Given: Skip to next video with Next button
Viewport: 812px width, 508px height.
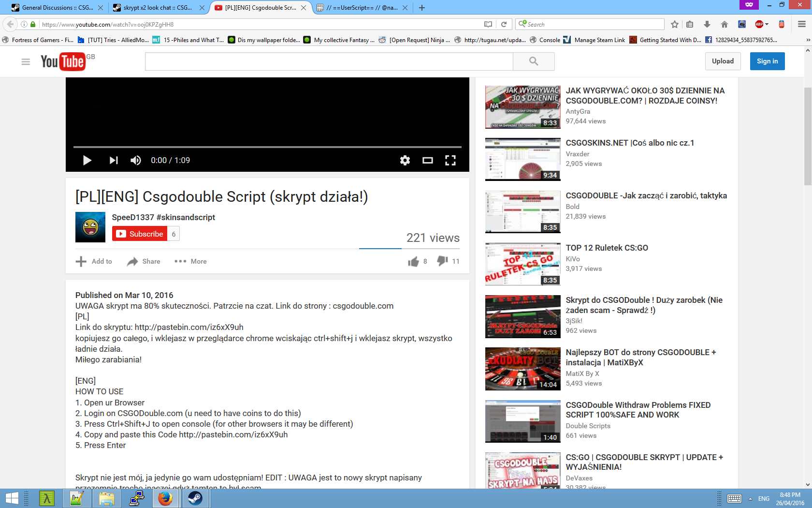Looking at the screenshot, I should click(x=114, y=160).
